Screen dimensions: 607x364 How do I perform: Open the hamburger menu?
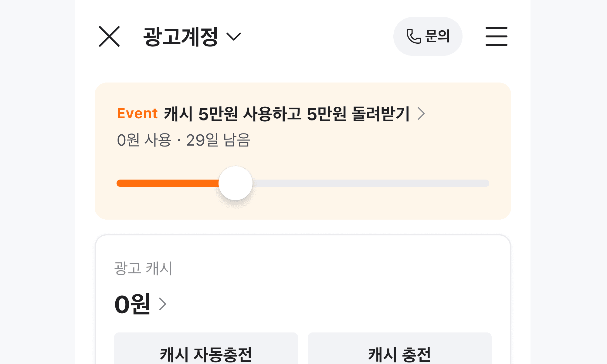(x=496, y=36)
